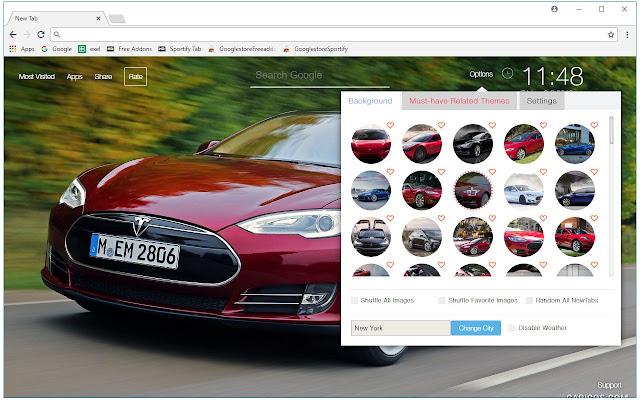This screenshot has width=640, height=400.
Task: Click the browser back arrow
Action: (x=13, y=35)
